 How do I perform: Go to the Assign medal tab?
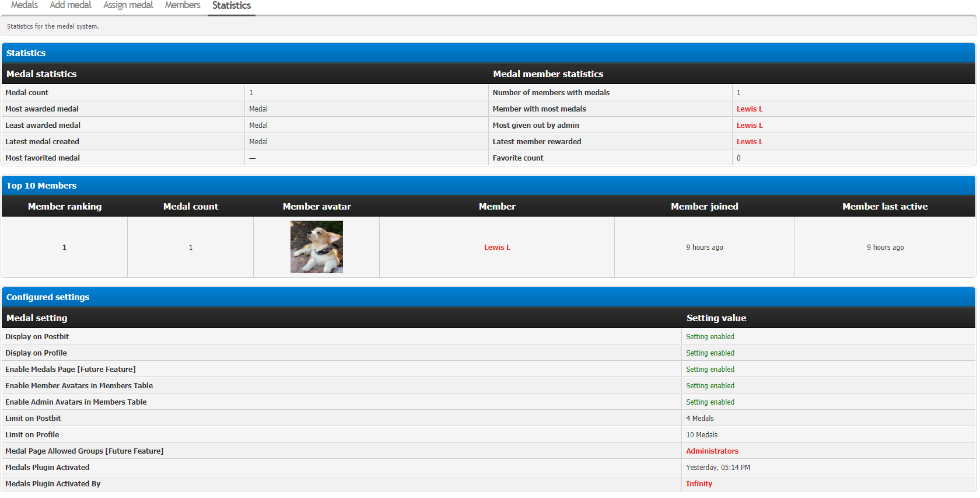(128, 5)
